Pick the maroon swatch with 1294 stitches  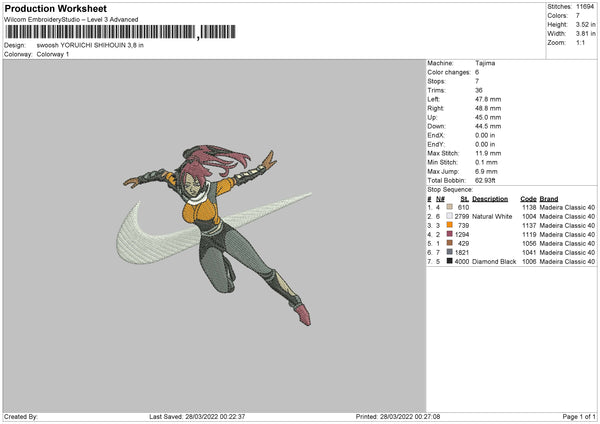coord(450,234)
